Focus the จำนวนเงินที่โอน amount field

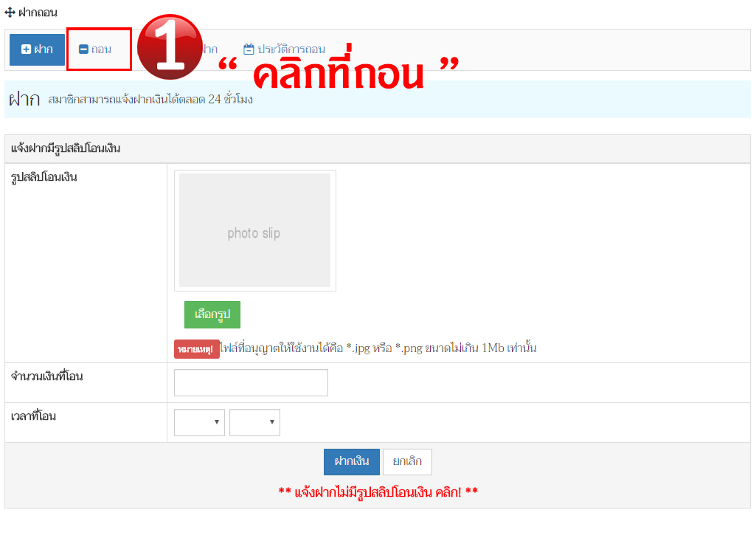tap(251, 382)
